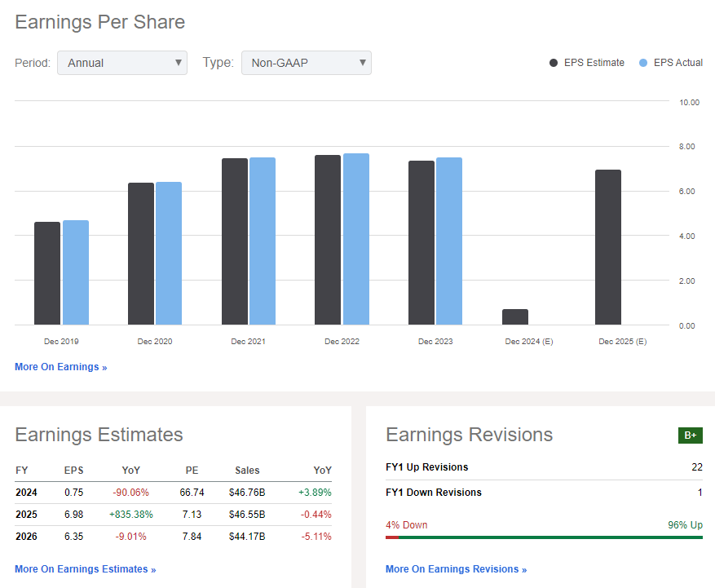
Task: Click the Sales value $46.55B
Action: tap(247, 515)
